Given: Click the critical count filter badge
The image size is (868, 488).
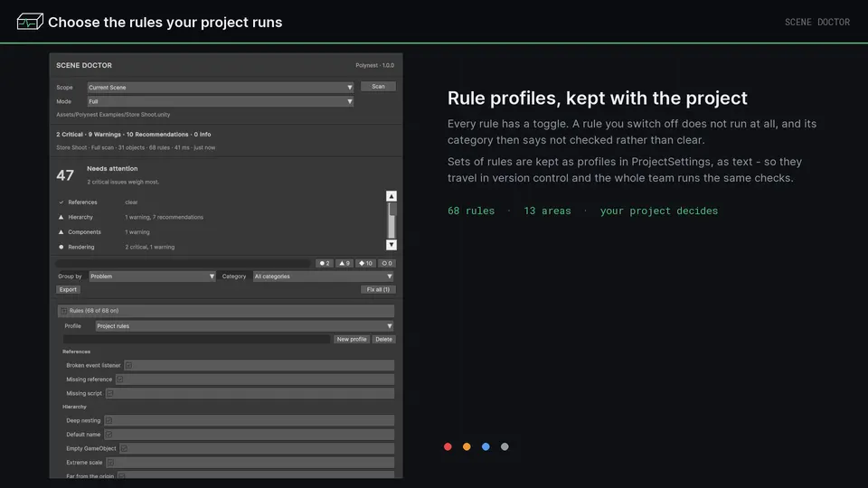Looking at the screenshot, I should [325, 263].
